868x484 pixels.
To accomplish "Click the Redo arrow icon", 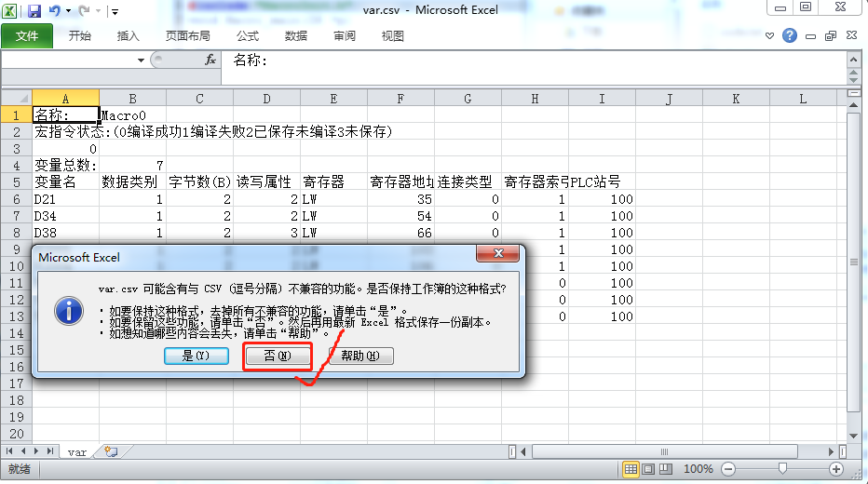I will (x=84, y=10).
